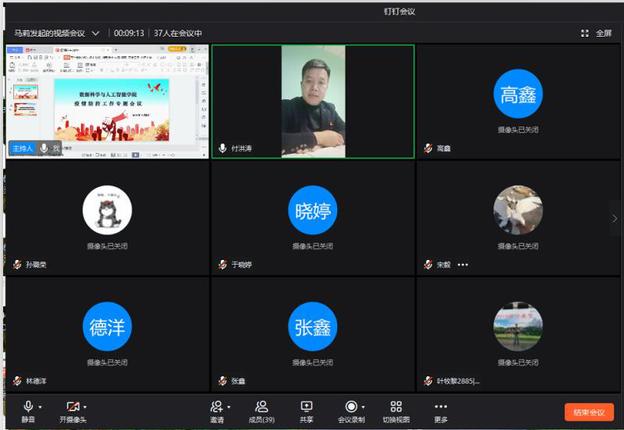Click the 高鑫 avatar circle
Image resolution: width=624 pixels, height=430 pixels.
[x=518, y=94]
